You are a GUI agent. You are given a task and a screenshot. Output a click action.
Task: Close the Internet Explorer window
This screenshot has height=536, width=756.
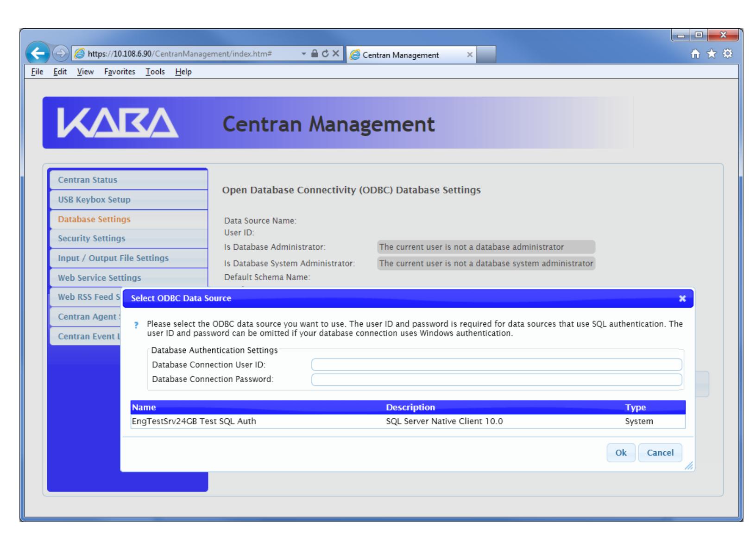[723, 36]
